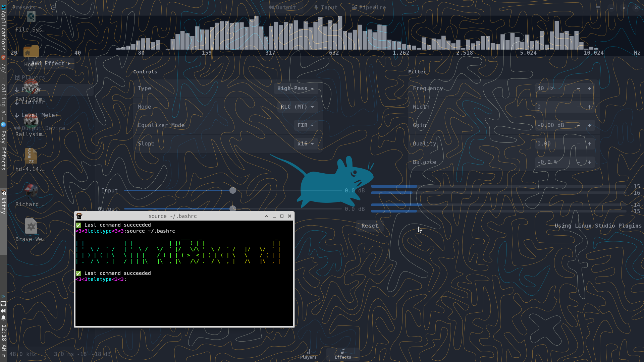Image resolution: width=644 pixels, height=362 pixels.
Task: Increase Gain with the plus button
Action: (x=589, y=125)
